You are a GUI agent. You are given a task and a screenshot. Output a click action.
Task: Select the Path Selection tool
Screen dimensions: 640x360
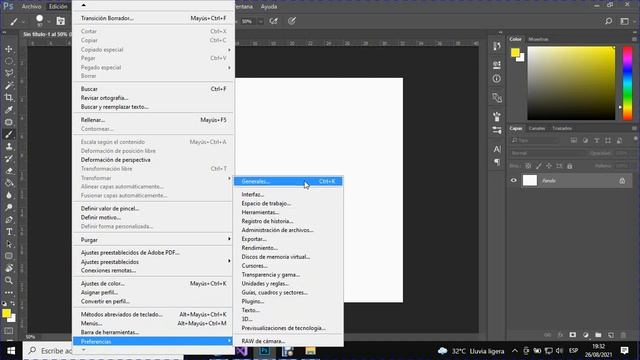9,244
